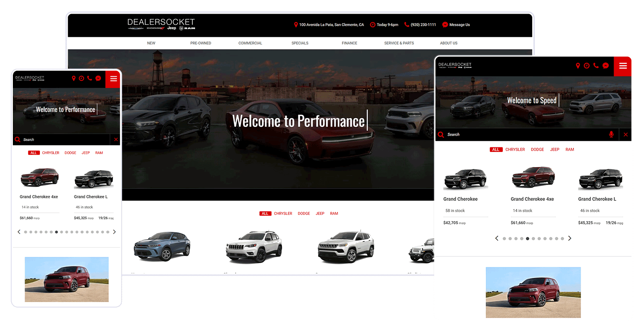
Task: Click the messenger chat icon in phone header
Action: tap(98, 78)
